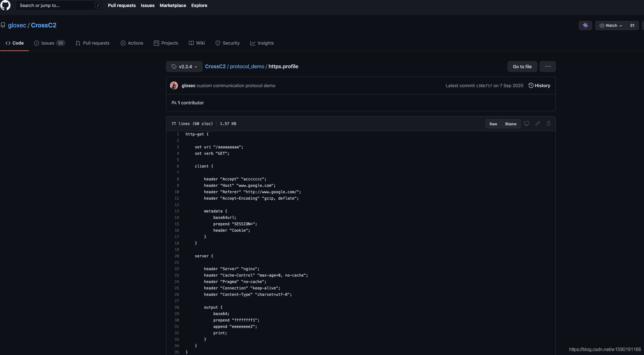This screenshot has width=644, height=355.
Task: Click the trash delete file icon
Action: pyautogui.click(x=549, y=124)
